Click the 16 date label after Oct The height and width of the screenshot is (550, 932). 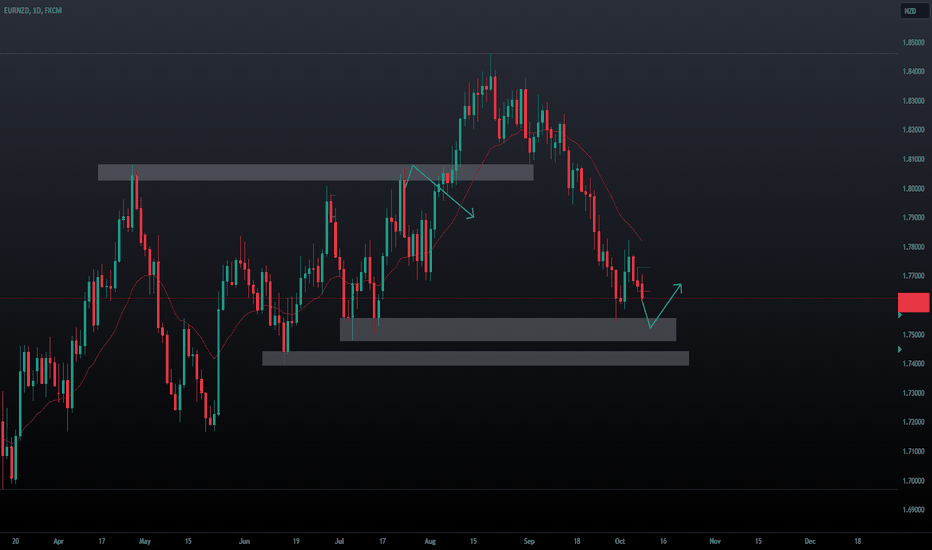[663, 542]
